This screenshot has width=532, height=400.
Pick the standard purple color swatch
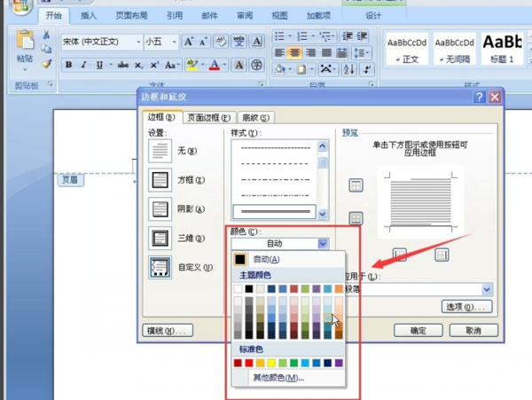pos(339,363)
